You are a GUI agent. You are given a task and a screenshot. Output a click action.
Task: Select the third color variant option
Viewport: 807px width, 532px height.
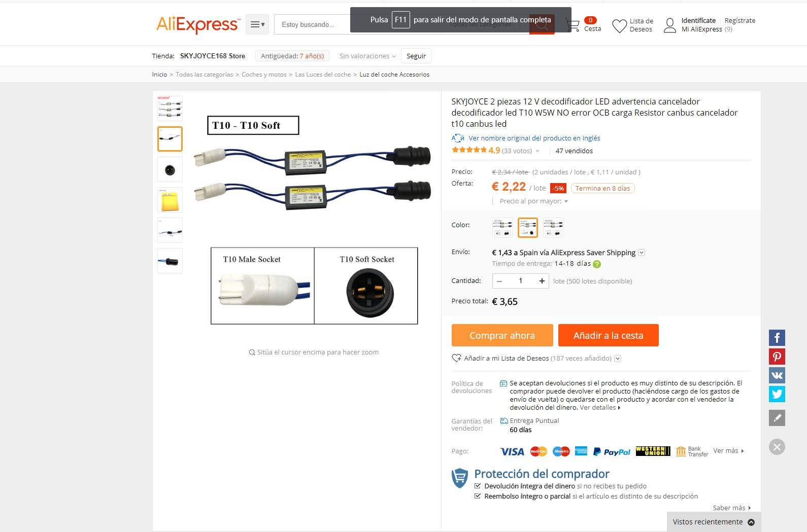(553, 228)
